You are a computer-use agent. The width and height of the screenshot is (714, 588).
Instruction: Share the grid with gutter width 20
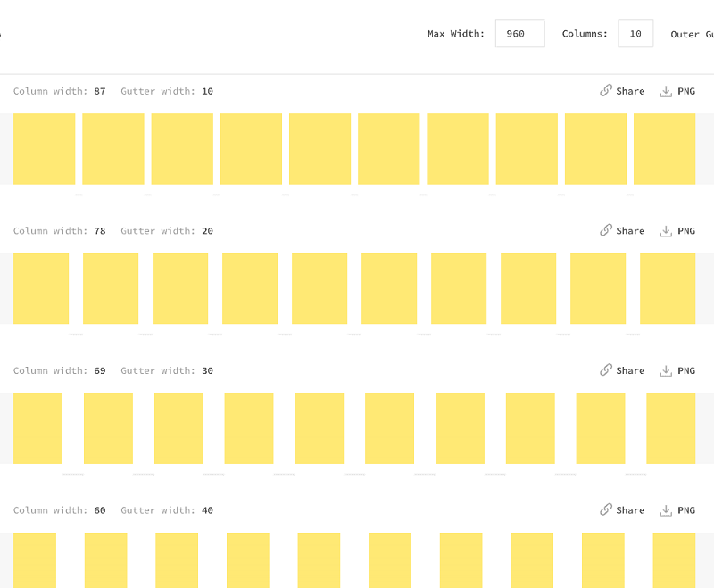click(622, 231)
